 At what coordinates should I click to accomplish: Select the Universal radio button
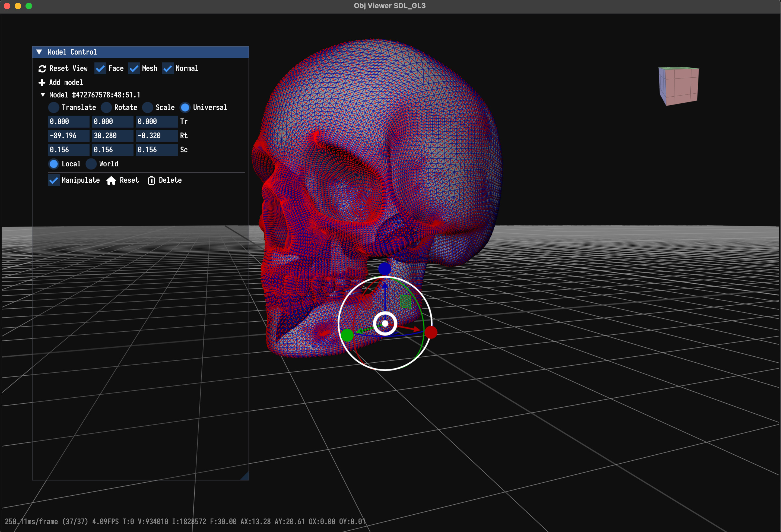click(185, 107)
